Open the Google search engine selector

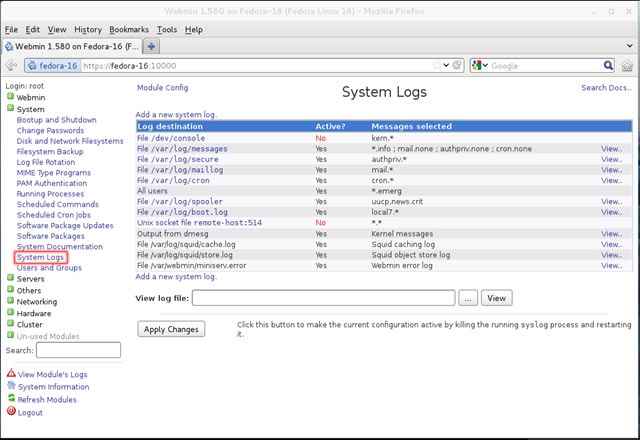coord(480,65)
